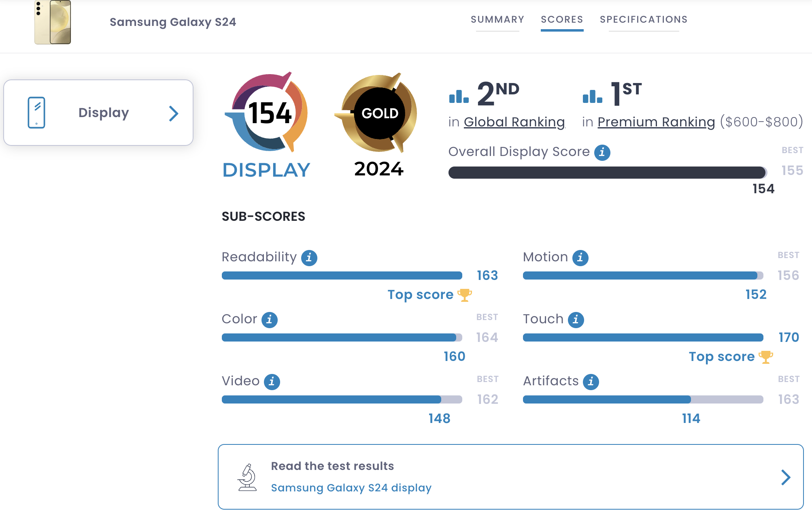Click the Artifacts info icon
This screenshot has height=521, width=812.
(591, 382)
